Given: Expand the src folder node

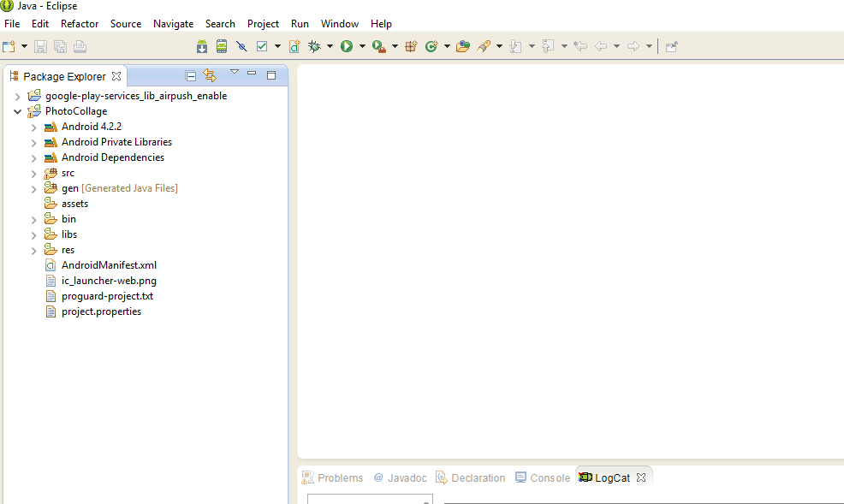Looking at the screenshot, I should tap(33, 173).
